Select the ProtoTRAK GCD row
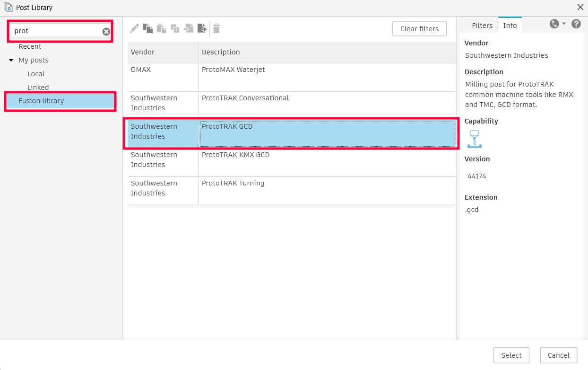Image resolution: width=588 pixels, height=370 pixels. click(x=292, y=134)
